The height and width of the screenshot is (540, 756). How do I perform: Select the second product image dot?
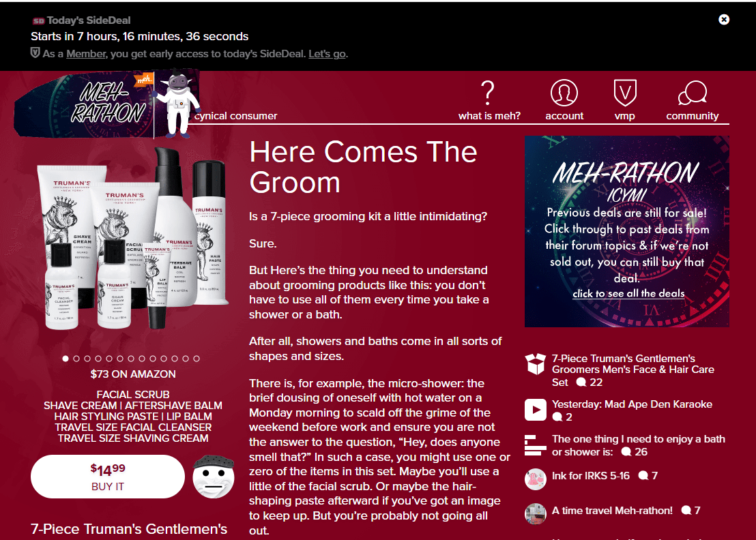tap(76, 359)
